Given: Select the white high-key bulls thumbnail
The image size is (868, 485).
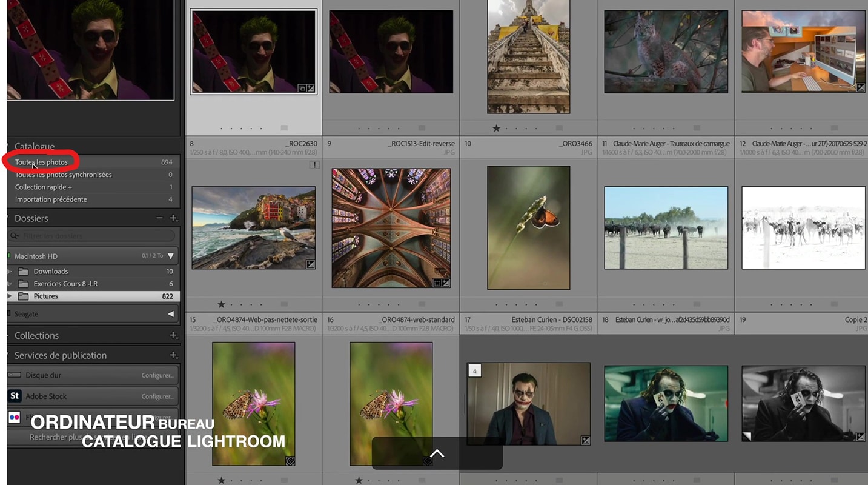Looking at the screenshot, I should tap(804, 228).
